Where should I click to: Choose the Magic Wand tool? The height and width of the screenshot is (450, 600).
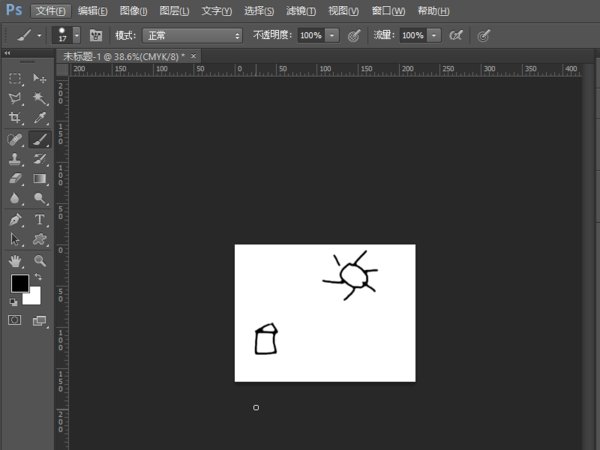(40, 98)
